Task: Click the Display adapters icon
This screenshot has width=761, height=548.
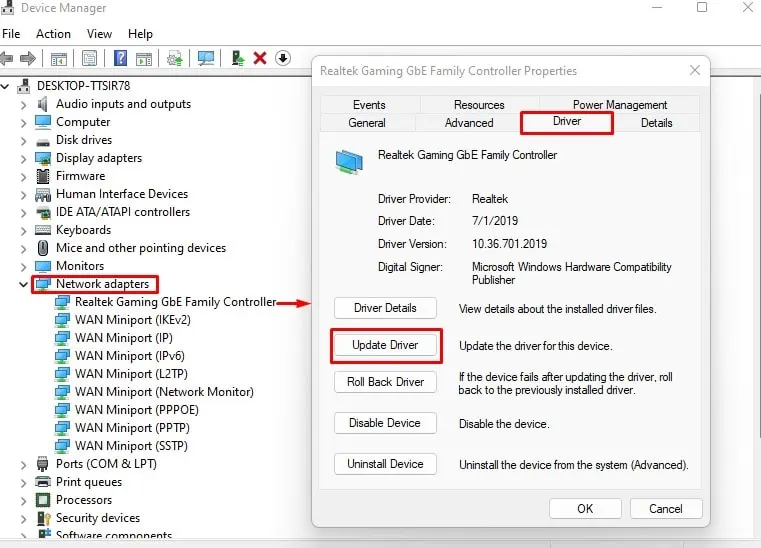Action: (x=43, y=158)
